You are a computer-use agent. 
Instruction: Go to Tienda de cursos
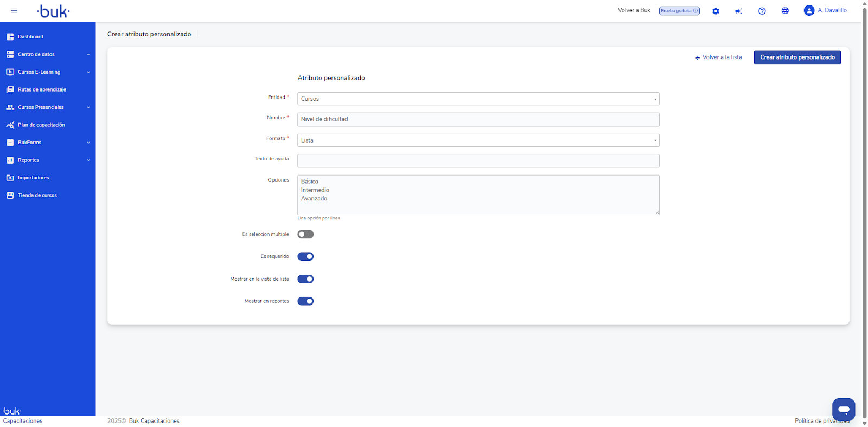click(37, 196)
